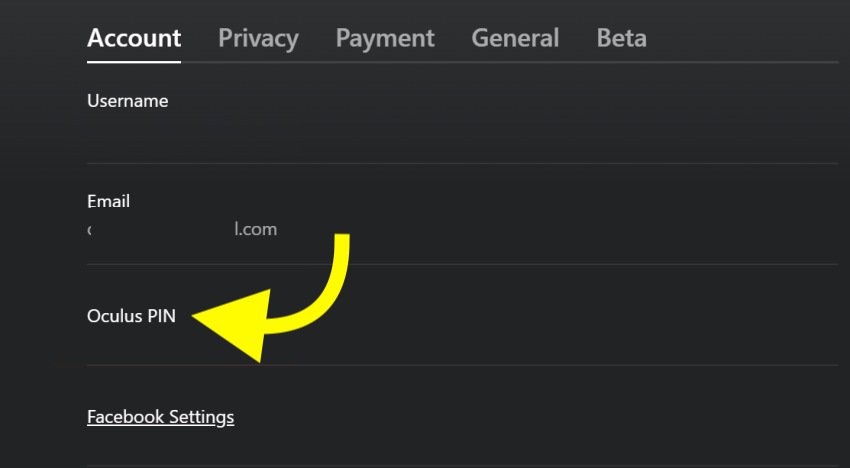Image resolution: width=850 pixels, height=468 pixels.
Task: Open the Account tab
Action: (x=134, y=38)
